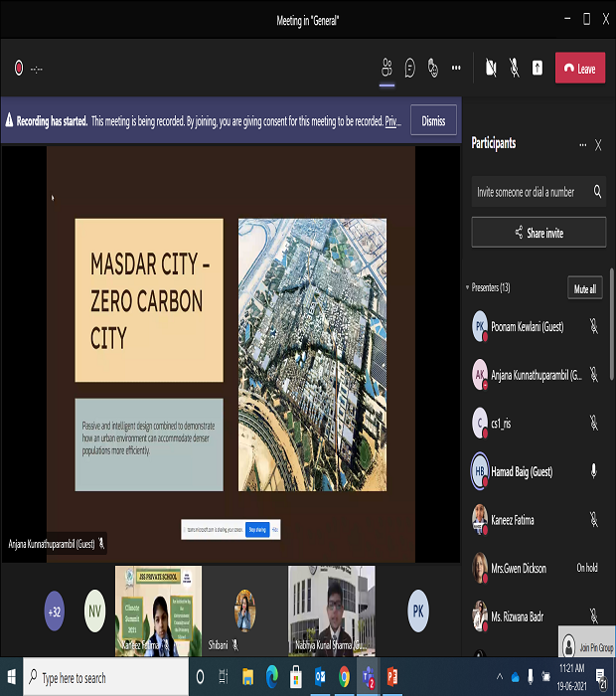Viewport: 616px width, 696px height.
Task: Click Hamad Baig's active microphone icon
Action: click(594, 471)
